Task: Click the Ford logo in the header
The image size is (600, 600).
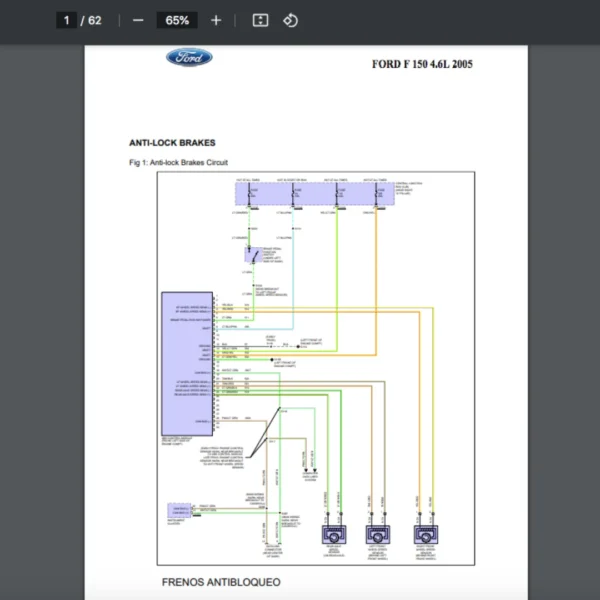Action: [x=189, y=57]
